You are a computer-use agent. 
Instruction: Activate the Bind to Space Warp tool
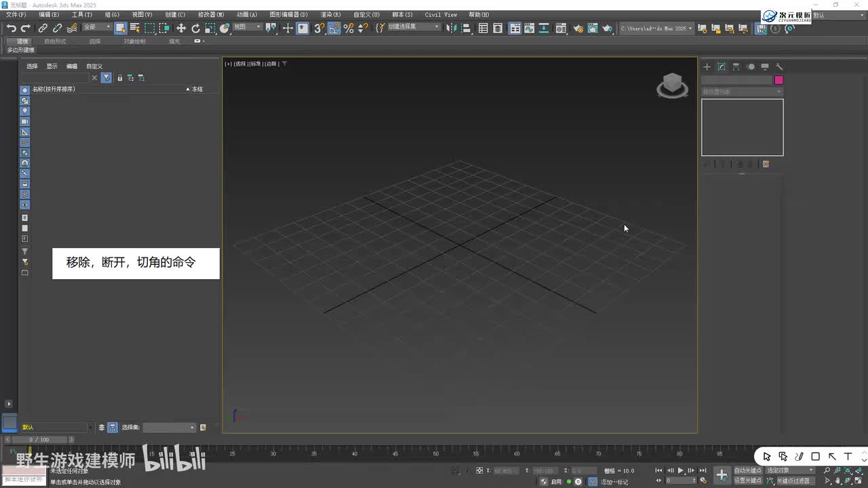tap(72, 28)
